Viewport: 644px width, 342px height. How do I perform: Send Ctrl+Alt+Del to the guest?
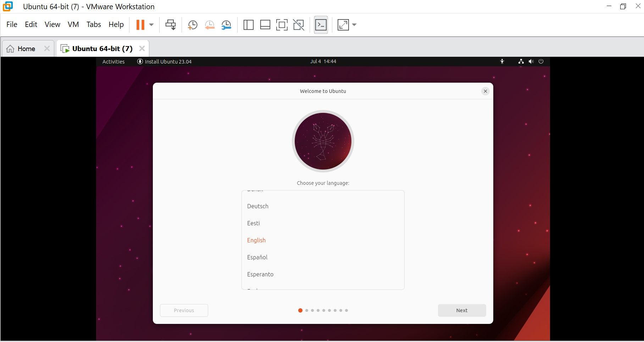(x=171, y=24)
